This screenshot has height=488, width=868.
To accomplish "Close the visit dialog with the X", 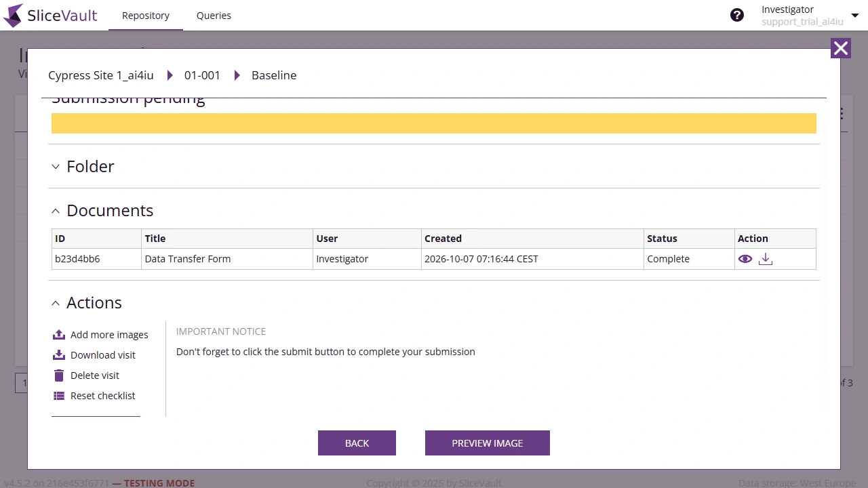I will tap(841, 48).
